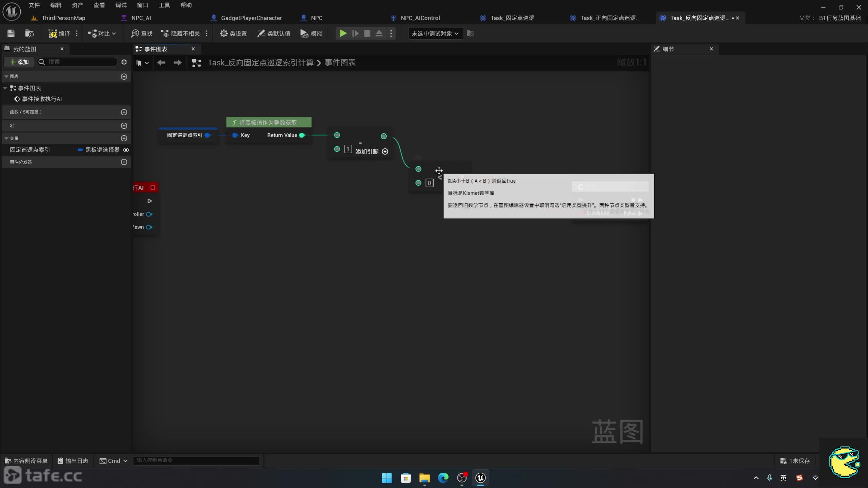Navigate back in graph history
The image size is (868, 488).
pos(161,63)
